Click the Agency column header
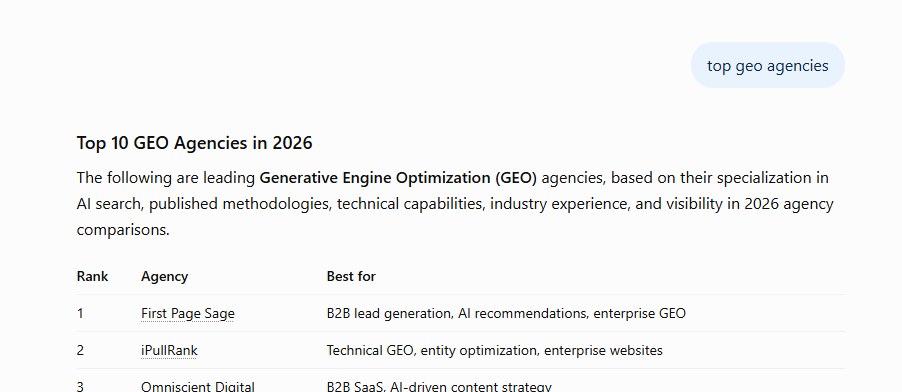Screen dimensions: 902x392 coord(165,276)
